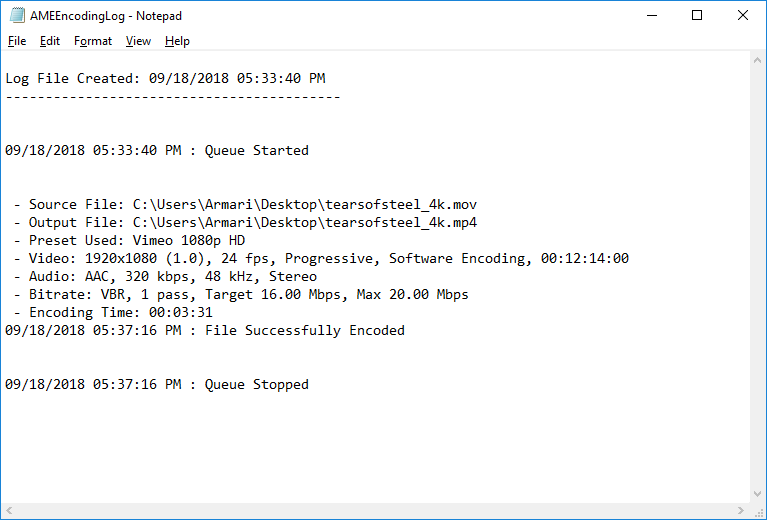The height and width of the screenshot is (520, 767).
Task: Click the vertical scrollbar track
Action: pos(758,280)
